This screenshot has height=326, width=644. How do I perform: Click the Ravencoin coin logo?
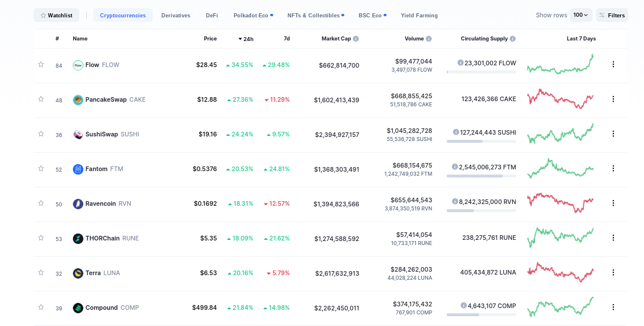(x=78, y=204)
